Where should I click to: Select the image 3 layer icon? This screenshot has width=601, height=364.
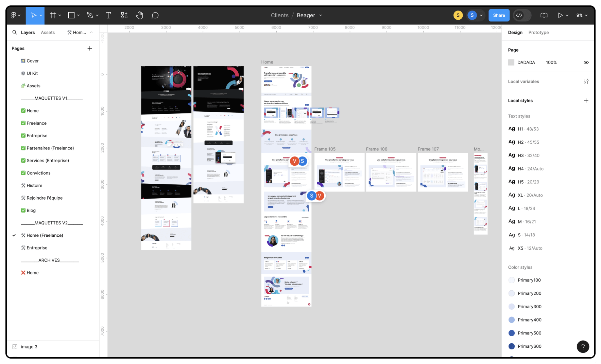[15, 347]
